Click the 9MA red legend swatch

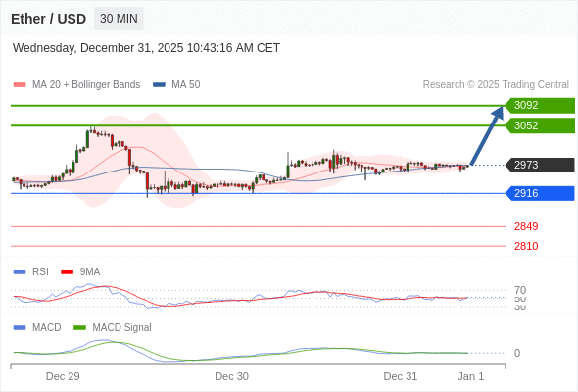(x=67, y=272)
